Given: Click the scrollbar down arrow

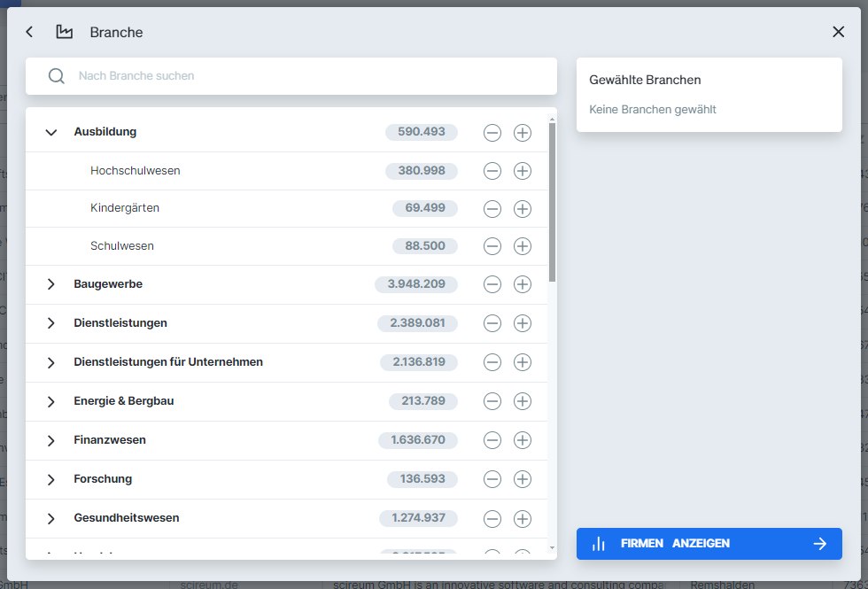Looking at the screenshot, I should pos(552,548).
